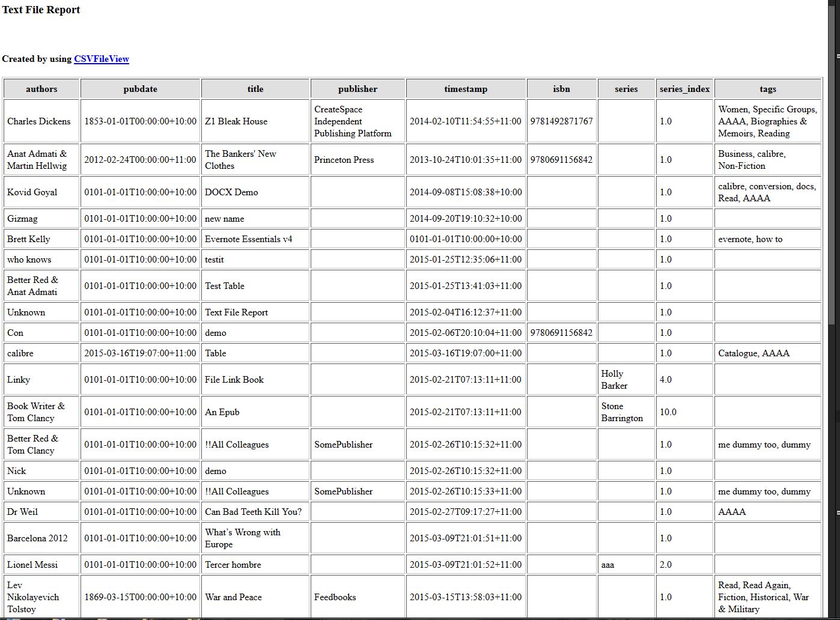This screenshot has height=620, width=840.
Task: Click the 'Catalogue, AAAA' tags cell
Action: click(768, 353)
